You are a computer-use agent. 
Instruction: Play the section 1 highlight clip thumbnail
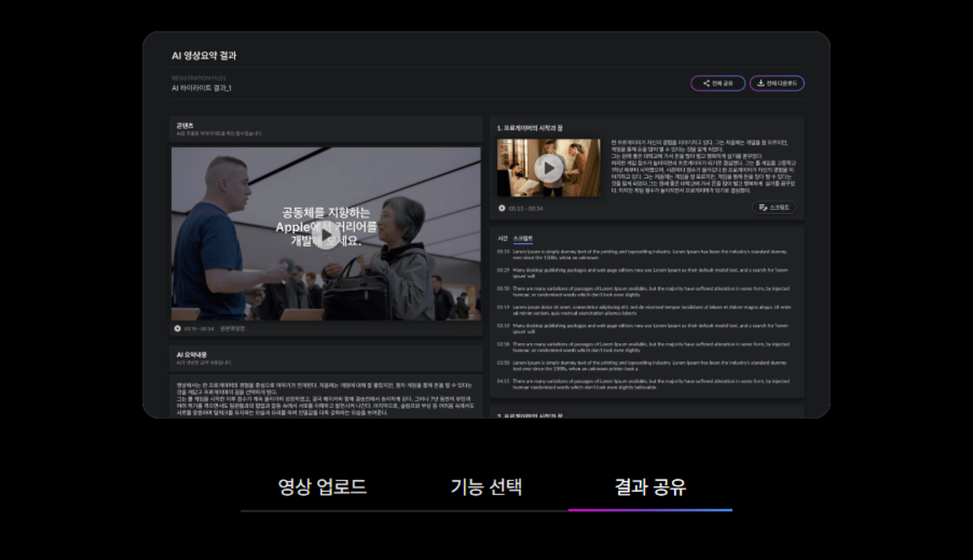549,168
